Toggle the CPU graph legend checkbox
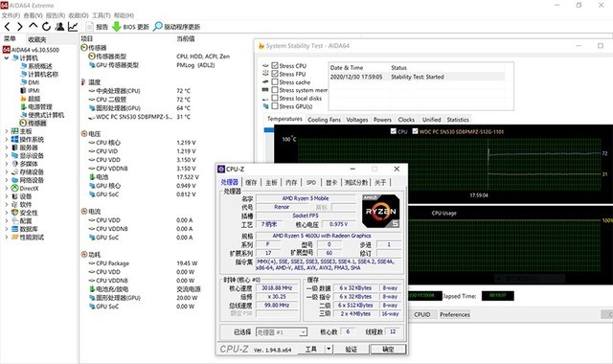This screenshot has width=613, height=364. [x=394, y=131]
